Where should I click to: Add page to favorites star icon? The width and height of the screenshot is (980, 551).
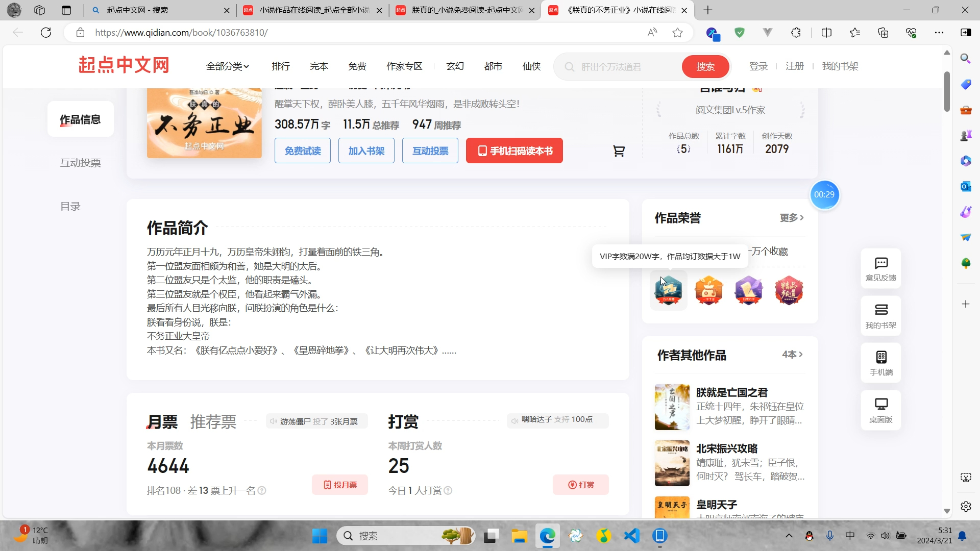point(677,33)
